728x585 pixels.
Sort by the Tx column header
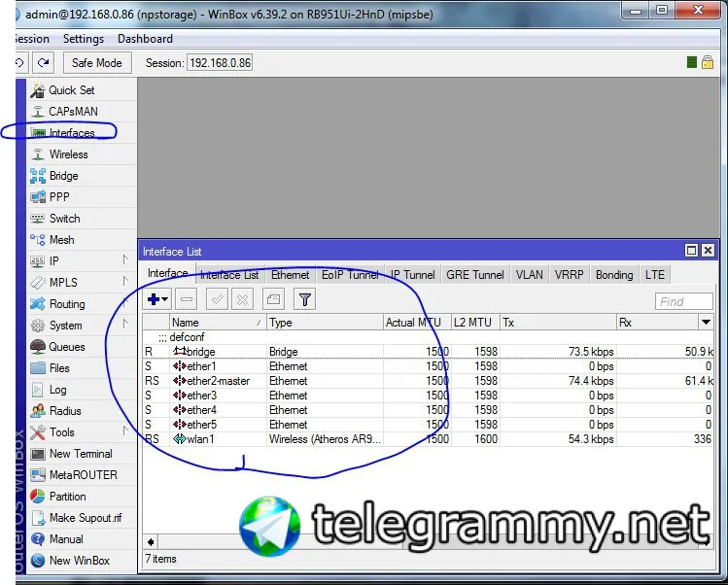[558, 323]
